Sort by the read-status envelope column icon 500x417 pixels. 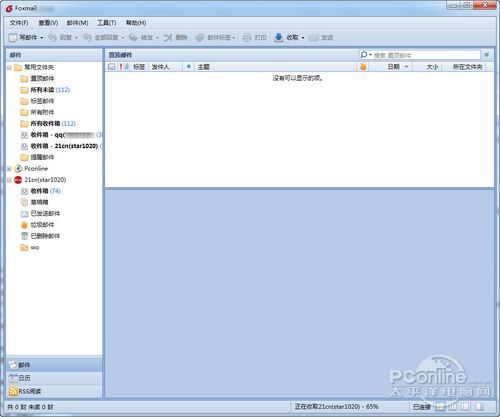(112, 67)
